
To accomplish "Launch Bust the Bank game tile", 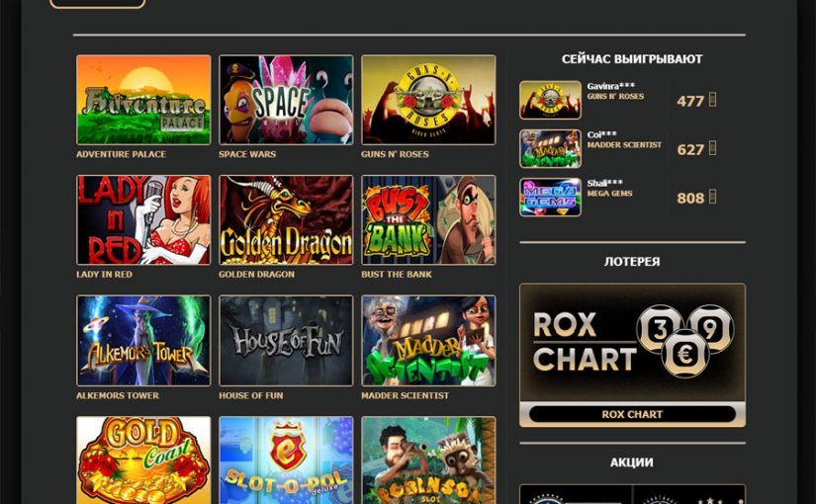I will pos(429,220).
